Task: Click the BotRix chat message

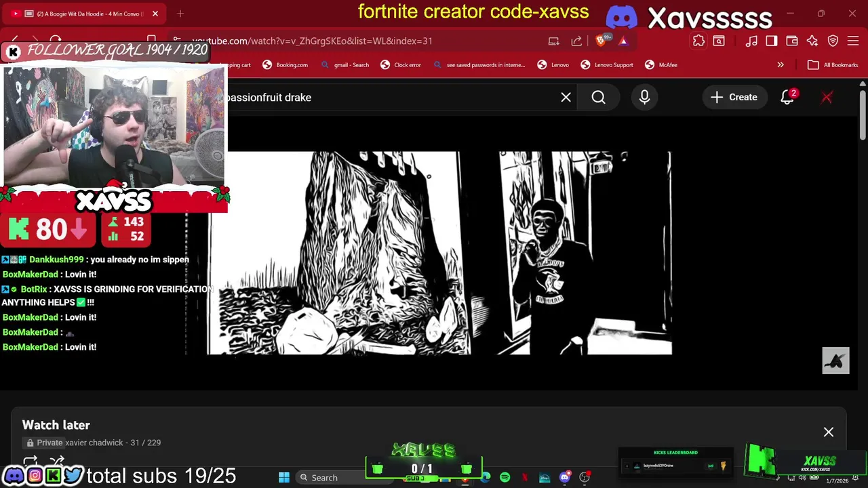Action: click(107, 296)
